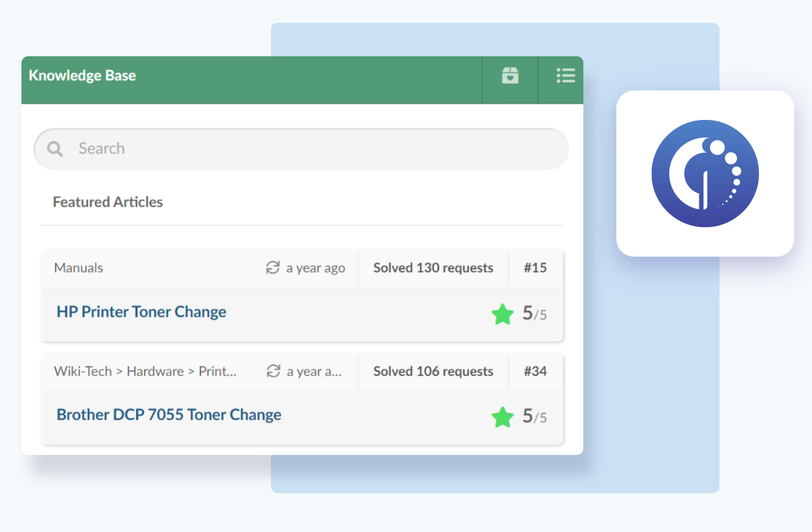This screenshot has height=532, width=812.
Task: Click article number #34
Action: [x=535, y=371]
